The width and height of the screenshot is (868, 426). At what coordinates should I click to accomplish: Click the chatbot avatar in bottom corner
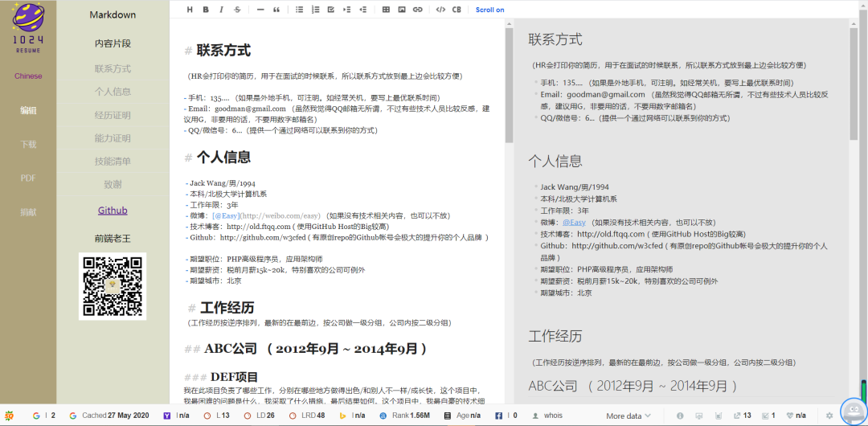(854, 411)
